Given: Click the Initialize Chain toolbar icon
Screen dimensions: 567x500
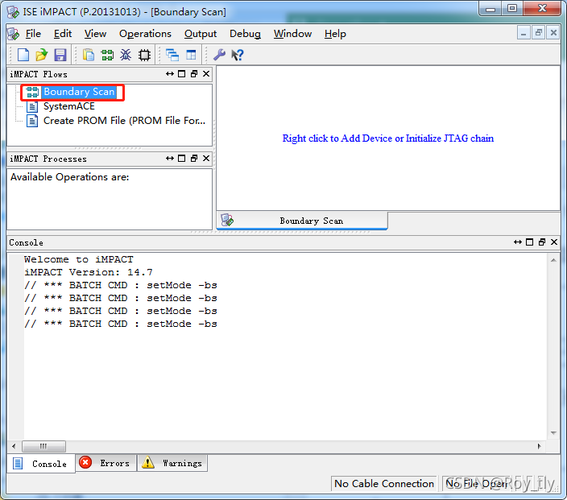Looking at the screenshot, I should click(x=107, y=55).
